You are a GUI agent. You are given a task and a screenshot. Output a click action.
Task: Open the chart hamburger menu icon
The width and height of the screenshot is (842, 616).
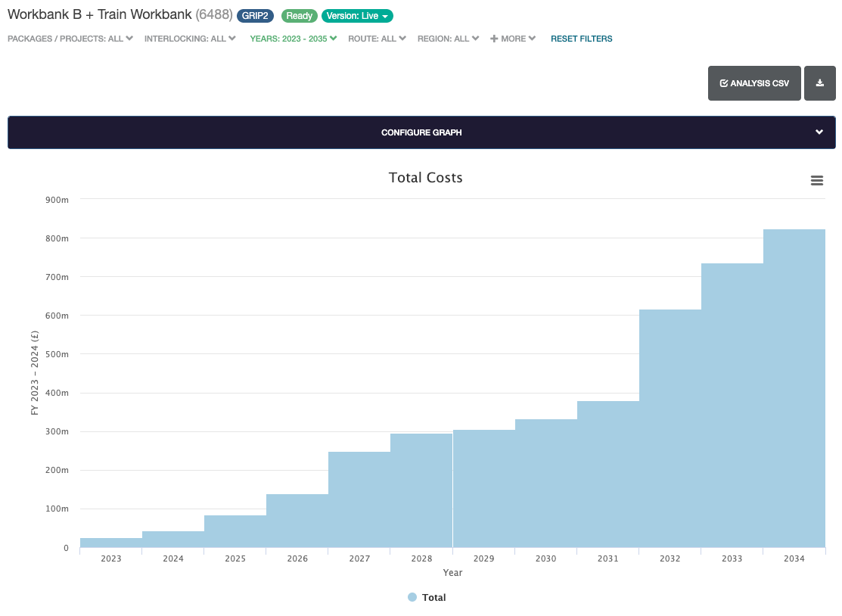click(x=816, y=180)
